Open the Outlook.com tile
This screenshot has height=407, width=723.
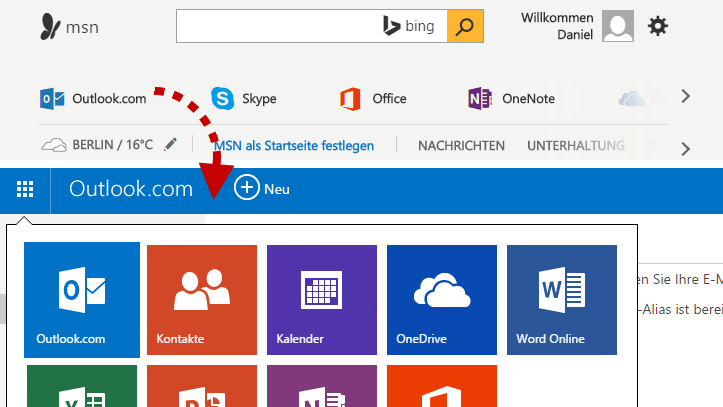click(x=82, y=300)
